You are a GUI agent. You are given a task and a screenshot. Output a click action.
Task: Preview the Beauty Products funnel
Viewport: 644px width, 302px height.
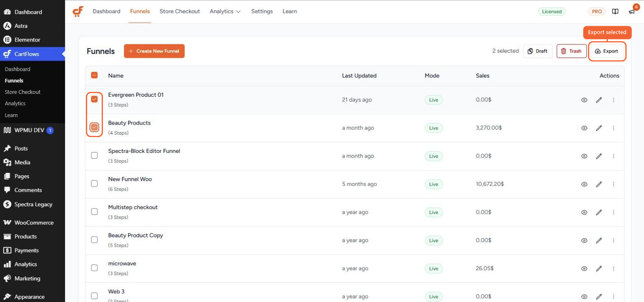pos(584,128)
